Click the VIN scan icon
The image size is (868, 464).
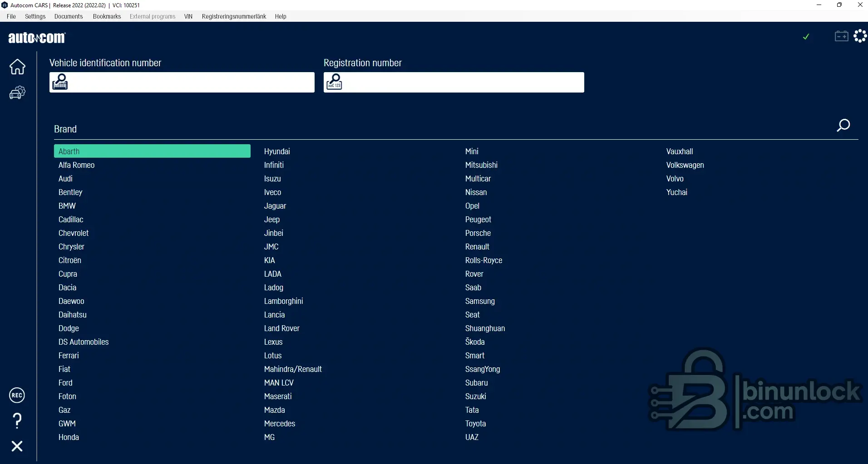click(60, 82)
